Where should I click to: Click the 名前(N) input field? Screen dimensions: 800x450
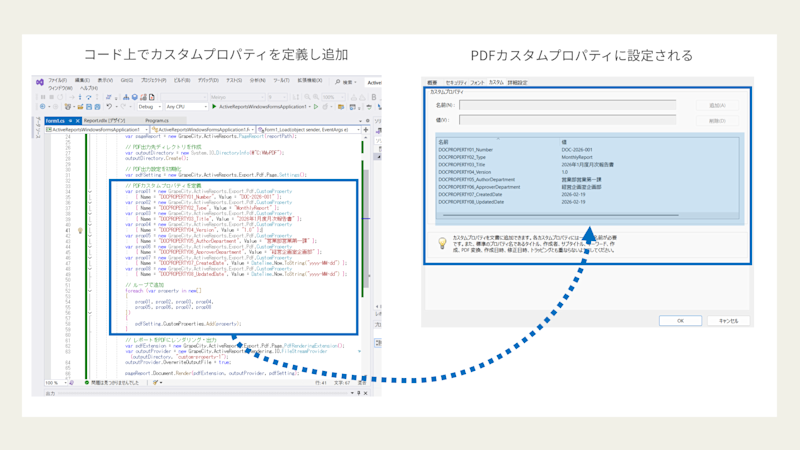click(x=567, y=105)
